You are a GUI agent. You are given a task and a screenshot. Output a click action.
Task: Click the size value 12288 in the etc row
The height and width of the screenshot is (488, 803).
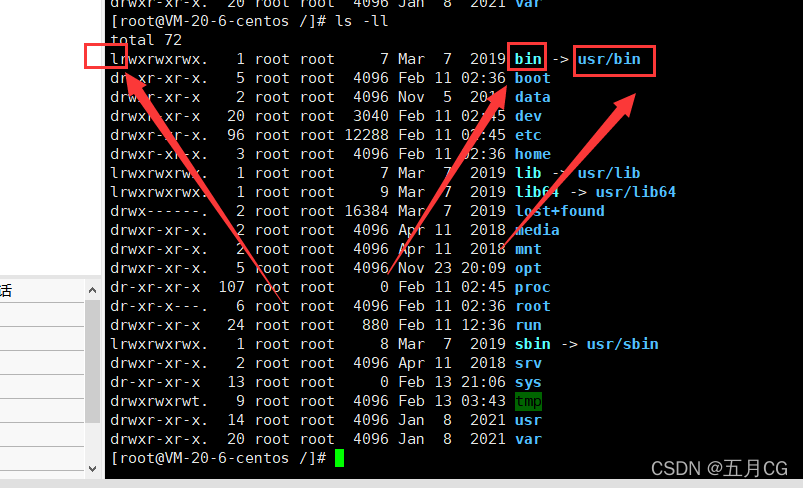(x=366, y=135)
